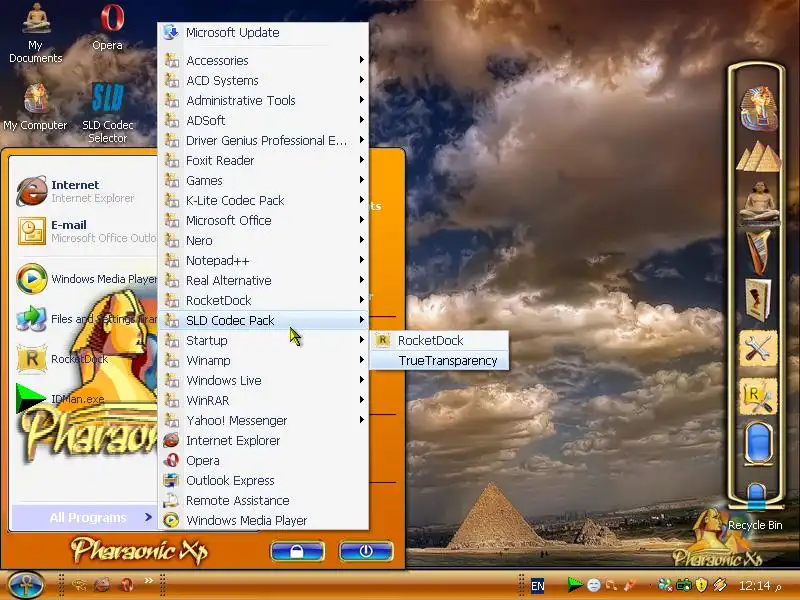Click the blue padlock log off button

point(297,551)
